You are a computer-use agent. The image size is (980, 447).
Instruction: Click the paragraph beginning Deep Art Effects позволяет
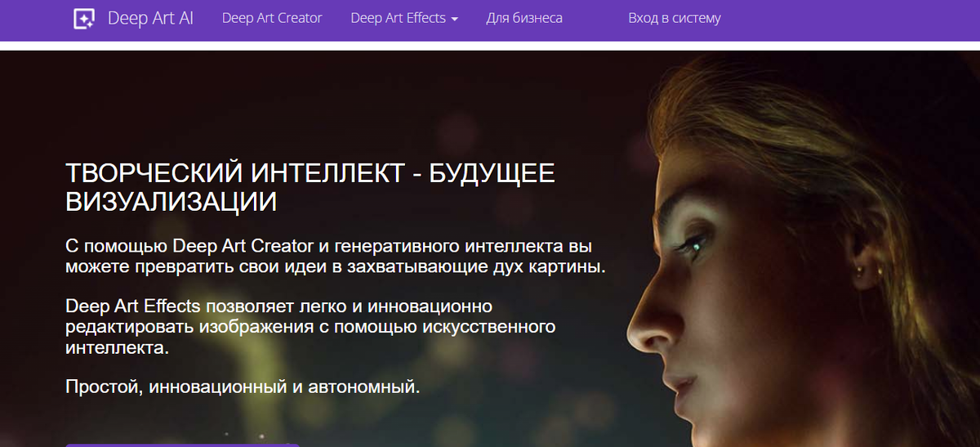click(310, 327)
